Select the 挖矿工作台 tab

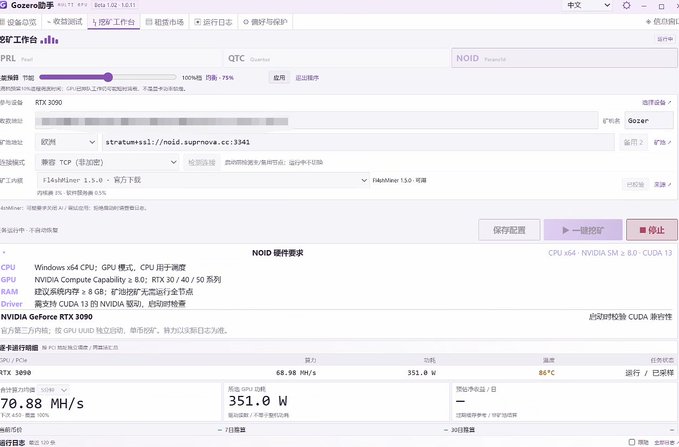[113, 22]
